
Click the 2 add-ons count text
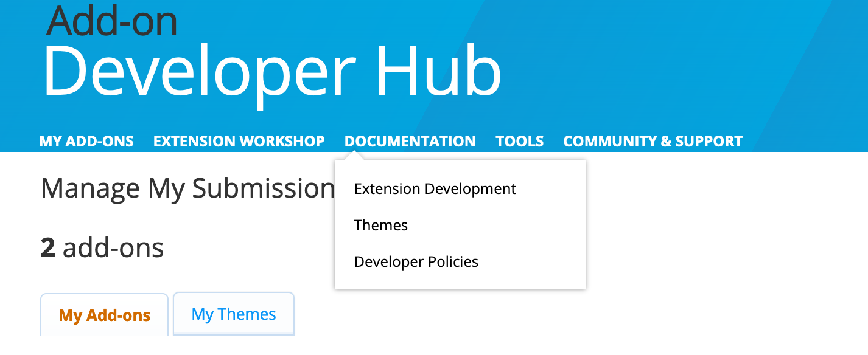[x=101, y=247]
